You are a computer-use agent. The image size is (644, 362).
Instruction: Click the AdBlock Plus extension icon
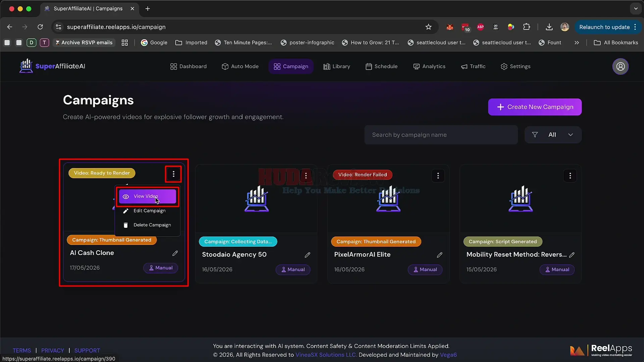[481, 27]
